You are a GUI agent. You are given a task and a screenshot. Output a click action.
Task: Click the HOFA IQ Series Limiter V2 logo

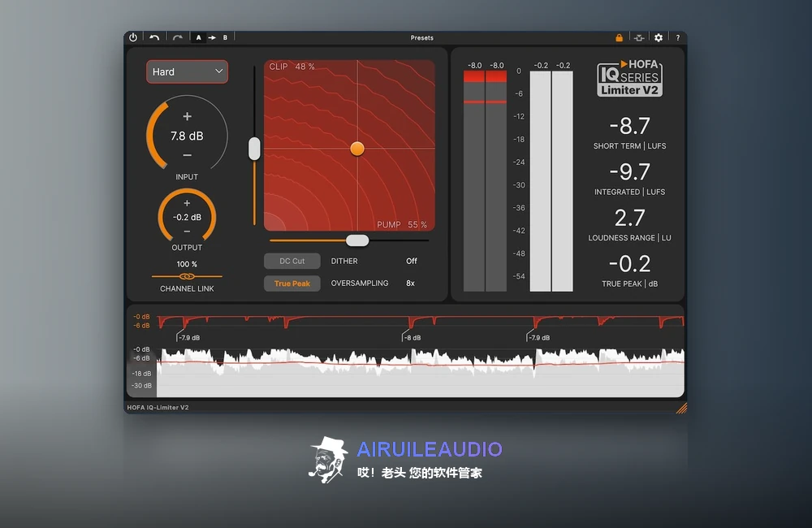pos(630,78)
